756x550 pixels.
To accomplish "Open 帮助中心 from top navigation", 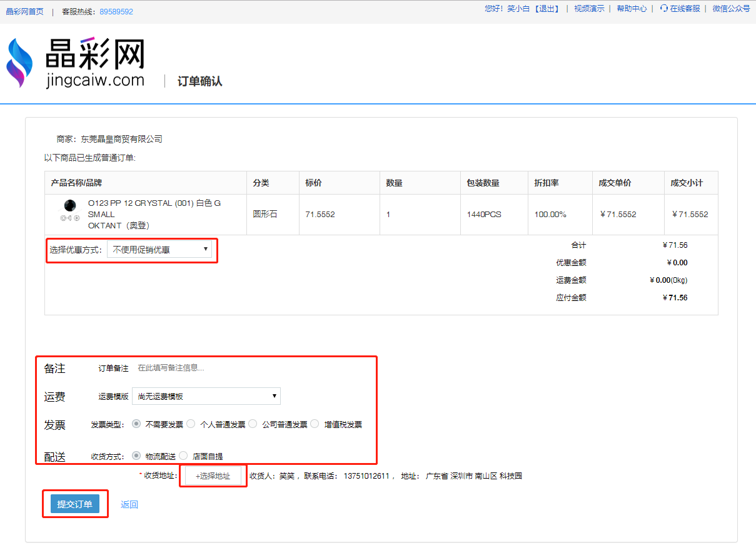I will tap(632, 9).
